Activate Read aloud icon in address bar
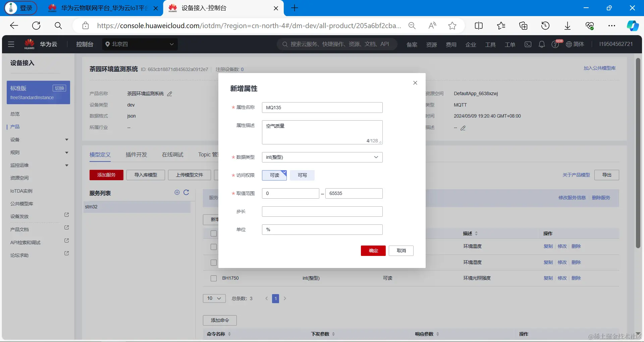 point(432,26)
